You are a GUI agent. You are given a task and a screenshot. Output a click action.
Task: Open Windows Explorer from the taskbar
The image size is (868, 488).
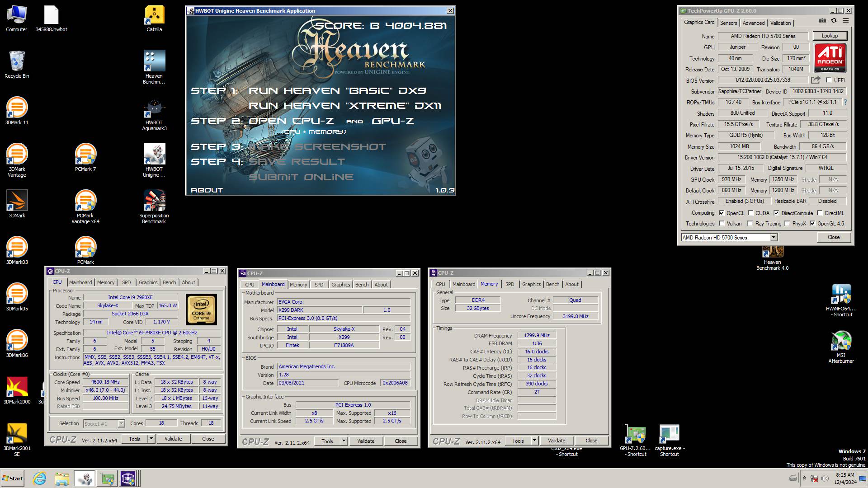pos(62,479)
